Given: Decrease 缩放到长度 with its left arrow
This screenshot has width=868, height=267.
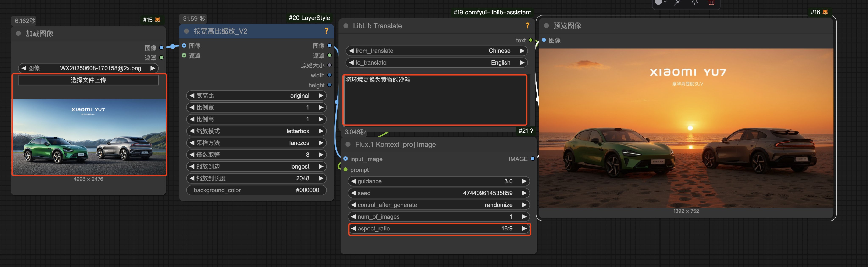Looking at the screenshot, I should pyautogui.click(x=192, y=178).
